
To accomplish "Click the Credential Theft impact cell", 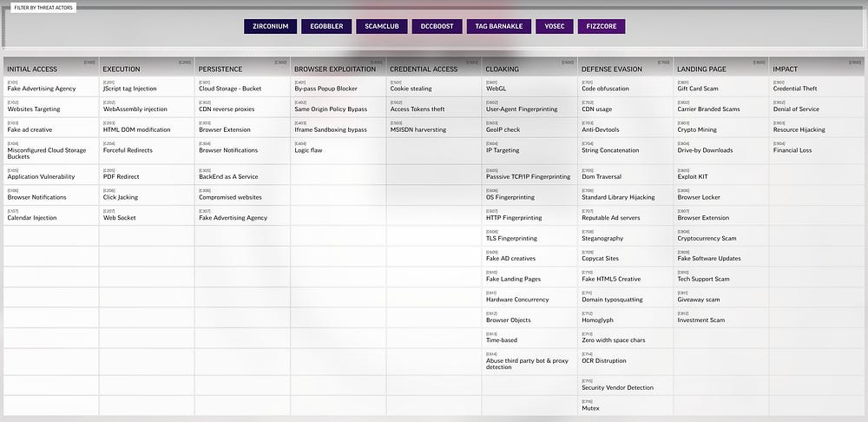I will click(817, 86).
